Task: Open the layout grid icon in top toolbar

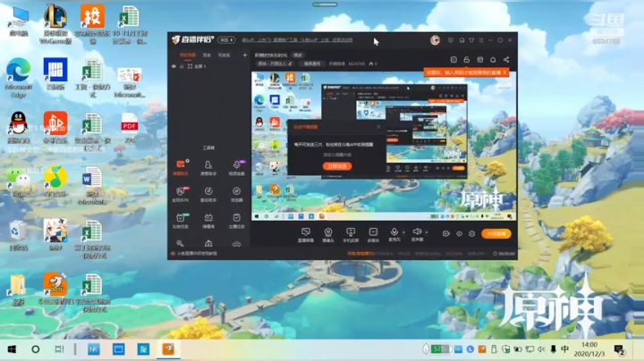Action: (479, 60)
